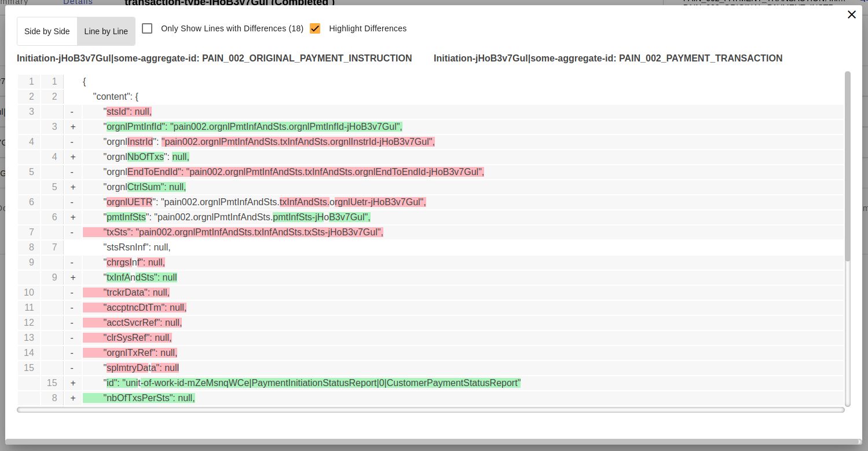The image size is (868, 451).
Task: Enable Only Show Lines with Differences
Action: pyautogui.click(x=147, y=28)
